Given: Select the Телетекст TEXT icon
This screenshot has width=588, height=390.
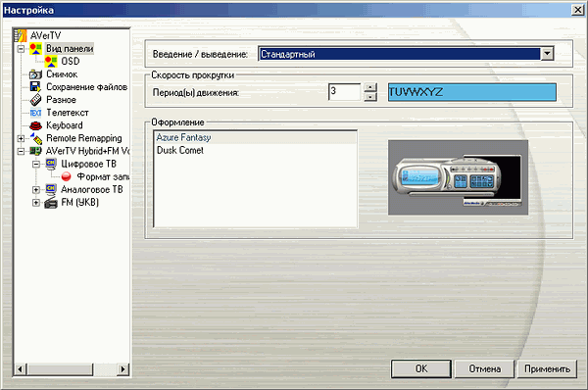Looking at the screenshot, I should point(35,113).
